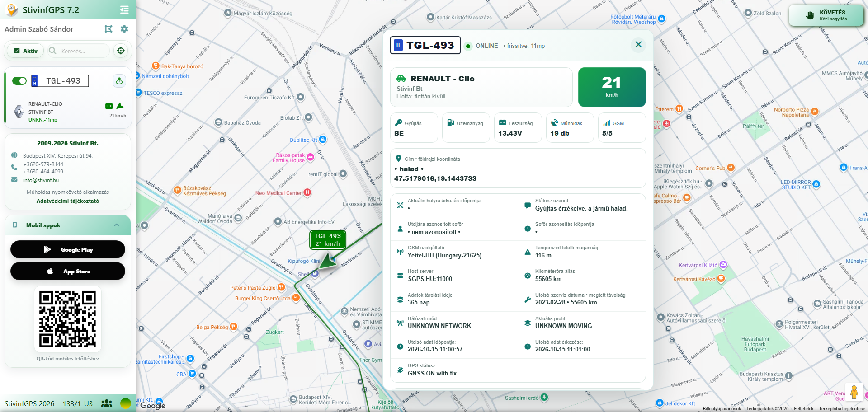Open the Adatvédelmi tájékoztató link
Image resolution: width=868 pixels, height=412 pixels.
point(68,201)
